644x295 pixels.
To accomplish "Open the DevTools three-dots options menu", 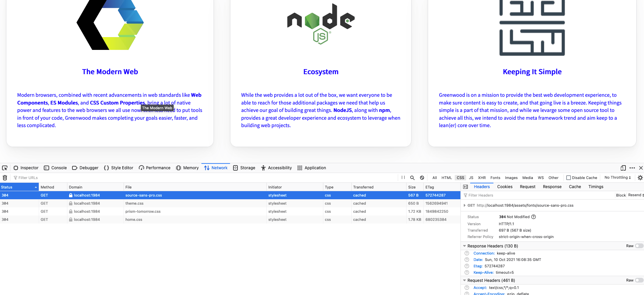I will point(632,168).
